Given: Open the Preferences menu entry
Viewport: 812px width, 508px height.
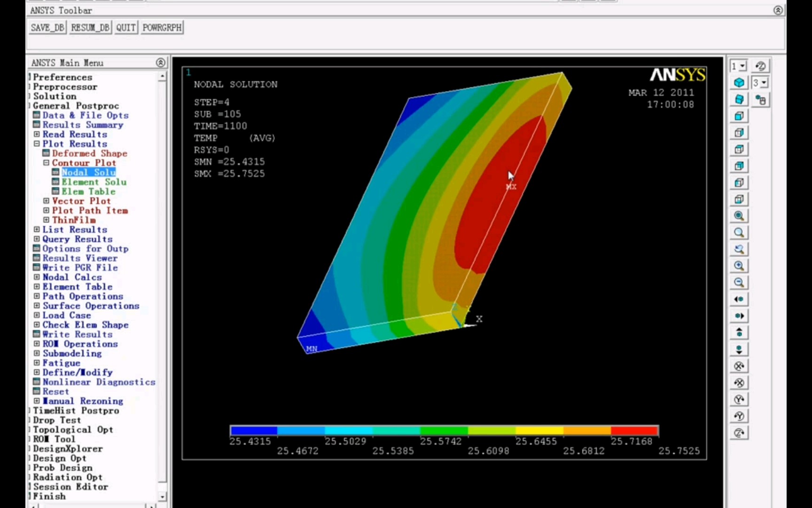Looking at the screenshot, I should click(62, 77).
